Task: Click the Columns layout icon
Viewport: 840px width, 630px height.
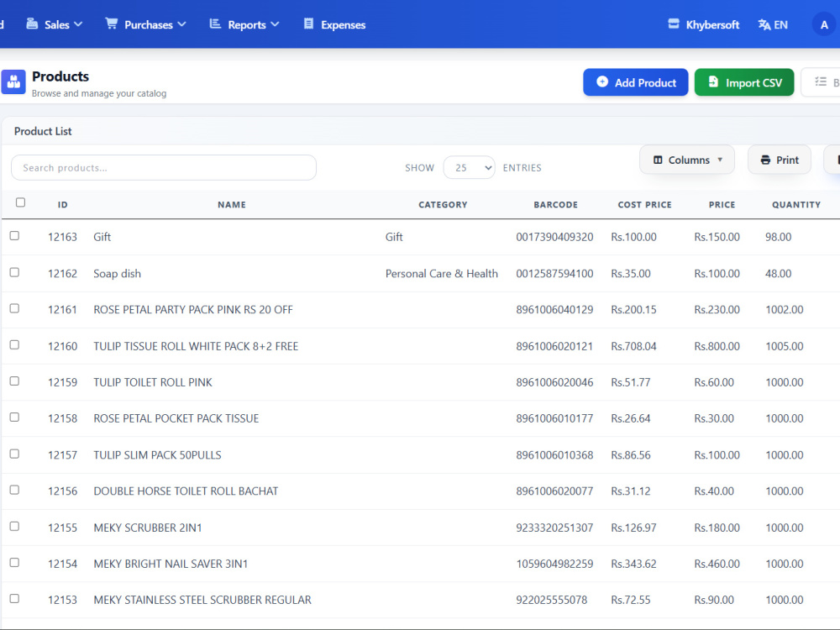Action: [x=658, y=160]
